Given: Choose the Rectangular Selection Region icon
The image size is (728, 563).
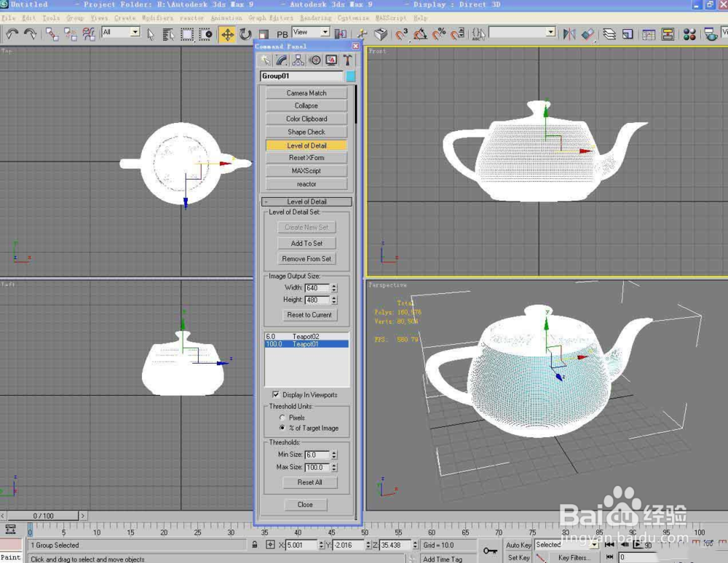Looking at the screenshot, I should point(186,34).
